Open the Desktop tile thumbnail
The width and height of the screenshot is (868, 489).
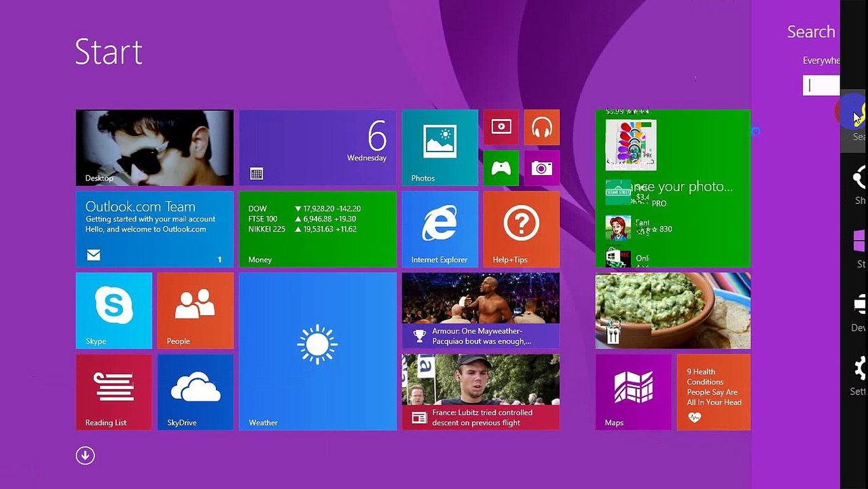click(155, 147)
